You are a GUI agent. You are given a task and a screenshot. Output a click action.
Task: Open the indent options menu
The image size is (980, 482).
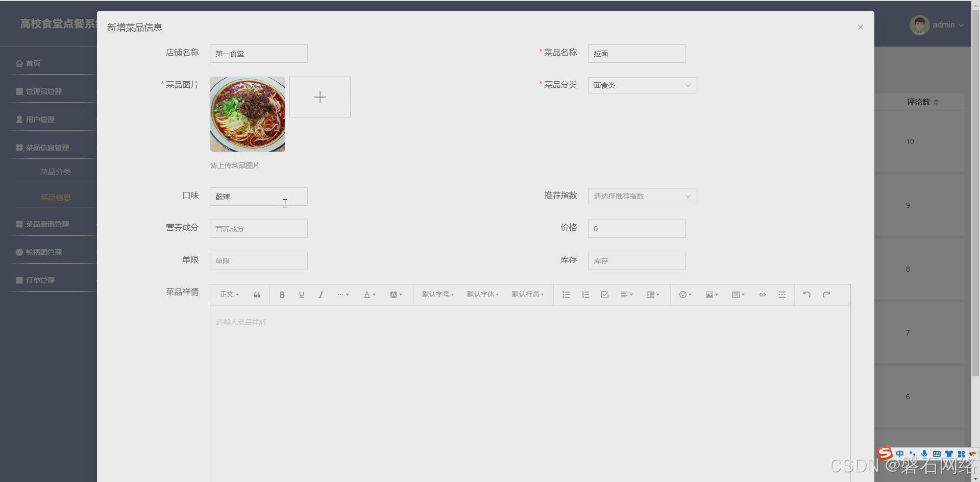click(x=653, y=295)
